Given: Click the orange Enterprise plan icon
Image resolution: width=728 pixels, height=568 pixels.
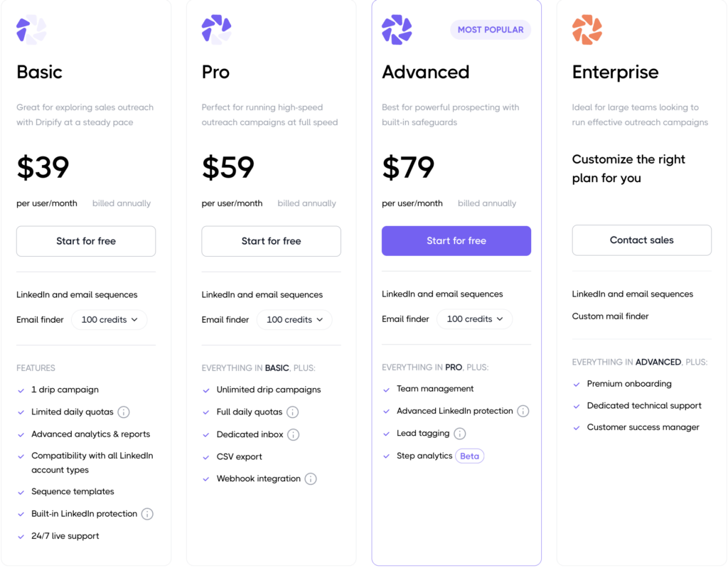Looking at the screenshot, I should click(587, 29).
